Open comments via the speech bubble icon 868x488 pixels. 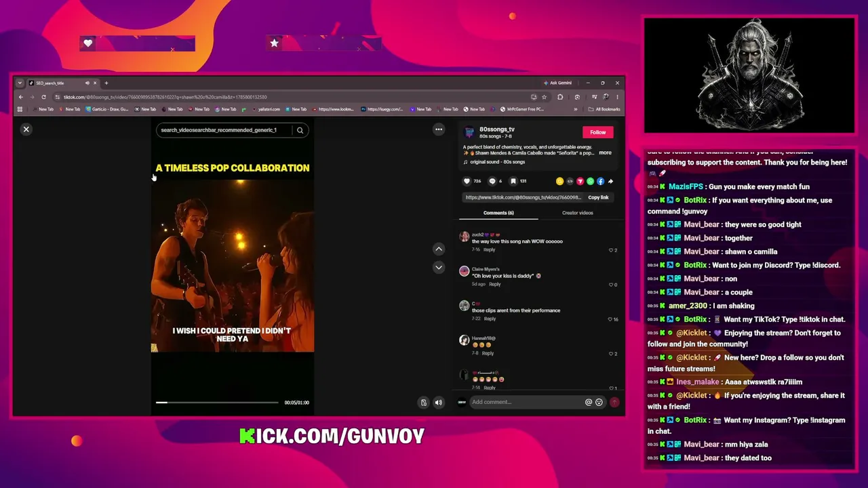pyautogui.click(x=492, y=181)
